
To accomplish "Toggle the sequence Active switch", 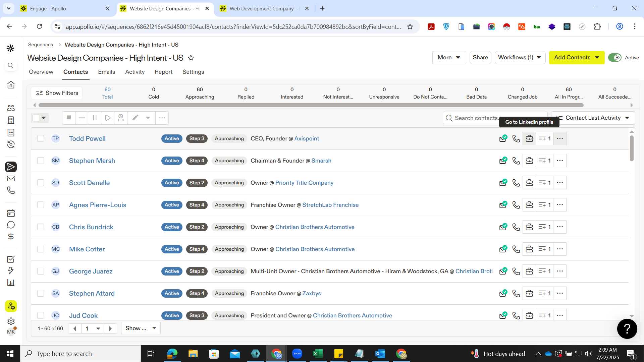I will (x=615, y=58).
